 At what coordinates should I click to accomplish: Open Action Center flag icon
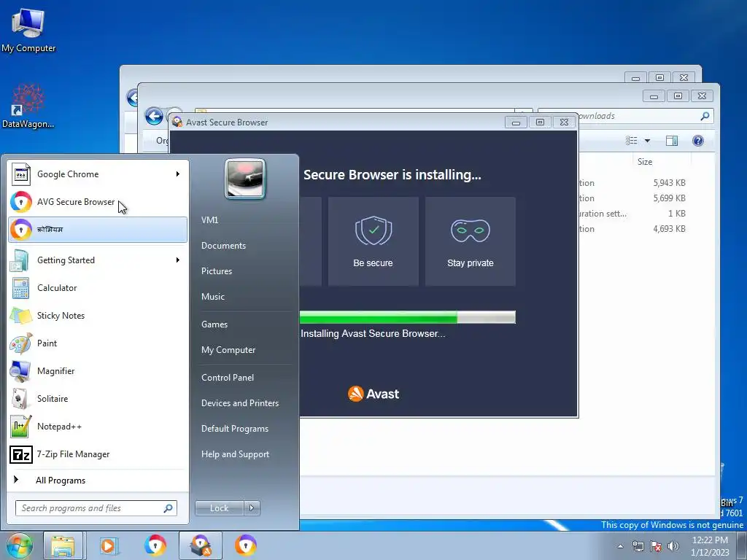[x=656, y=546]
